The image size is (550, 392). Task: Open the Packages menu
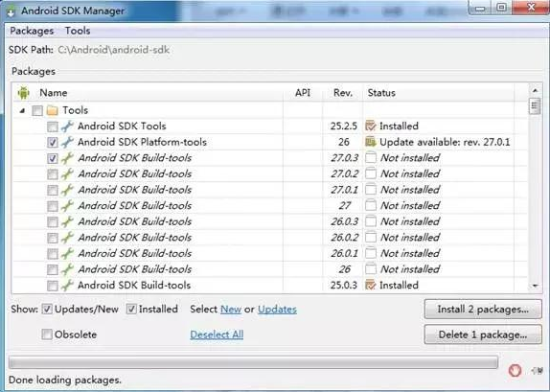(32, 31)
